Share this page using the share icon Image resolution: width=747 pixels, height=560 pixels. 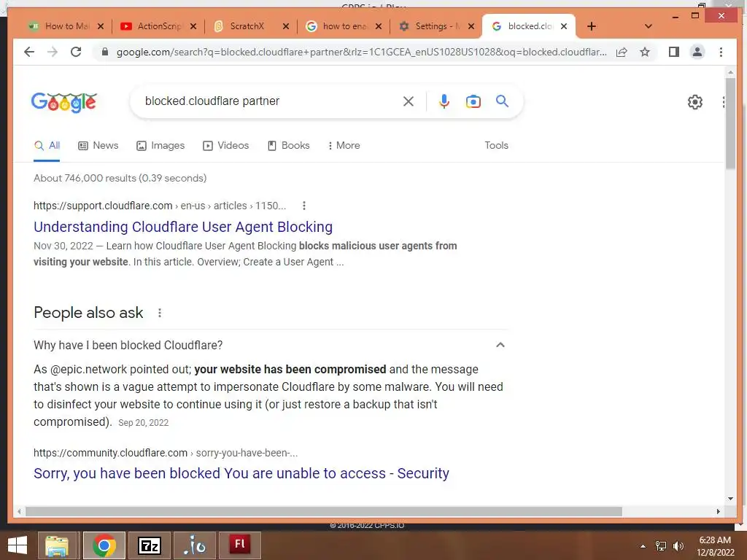[622, 52]
